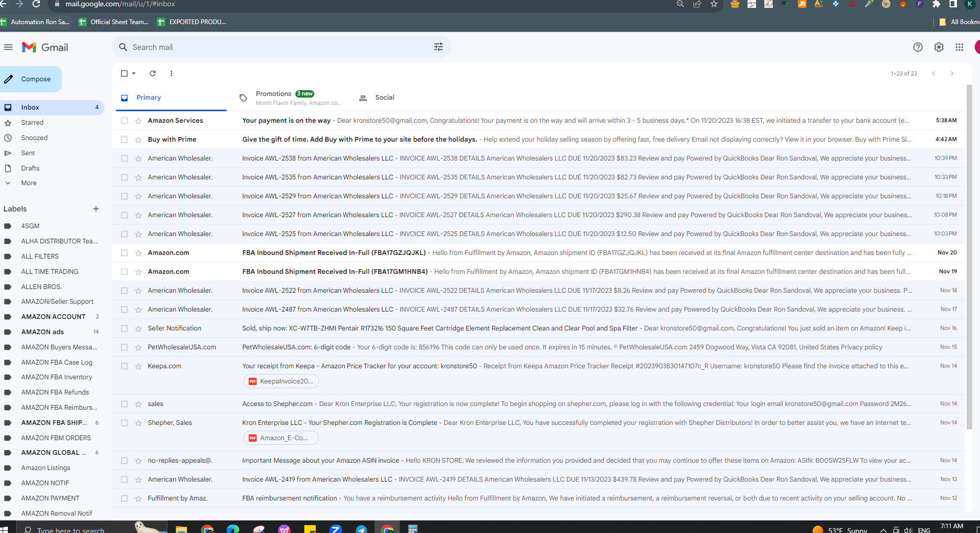Star the Buy with Prime email
980x533 pixels.
click(x=139, y=140)
